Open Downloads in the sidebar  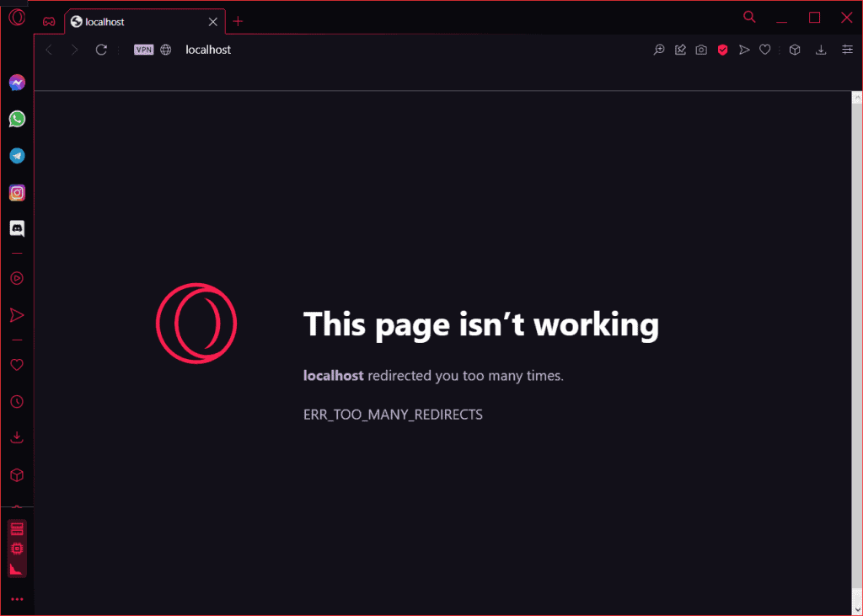click(17, 437)
